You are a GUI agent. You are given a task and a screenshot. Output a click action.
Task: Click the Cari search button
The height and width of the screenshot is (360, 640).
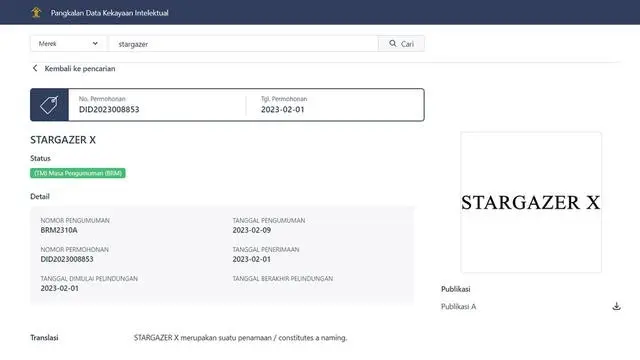[401, 44]
